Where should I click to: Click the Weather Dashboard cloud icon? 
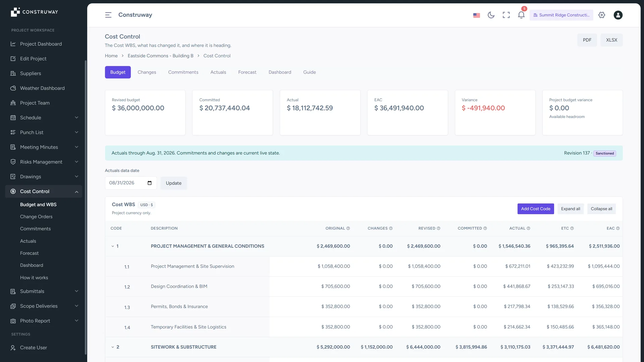(x=13, y=88)
